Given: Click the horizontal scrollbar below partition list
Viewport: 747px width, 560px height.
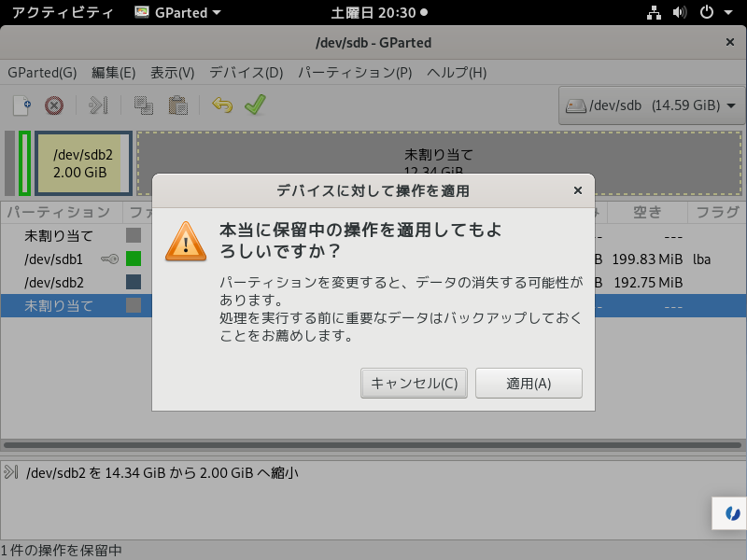Looking at the screenshot, I should pos(373,445).
